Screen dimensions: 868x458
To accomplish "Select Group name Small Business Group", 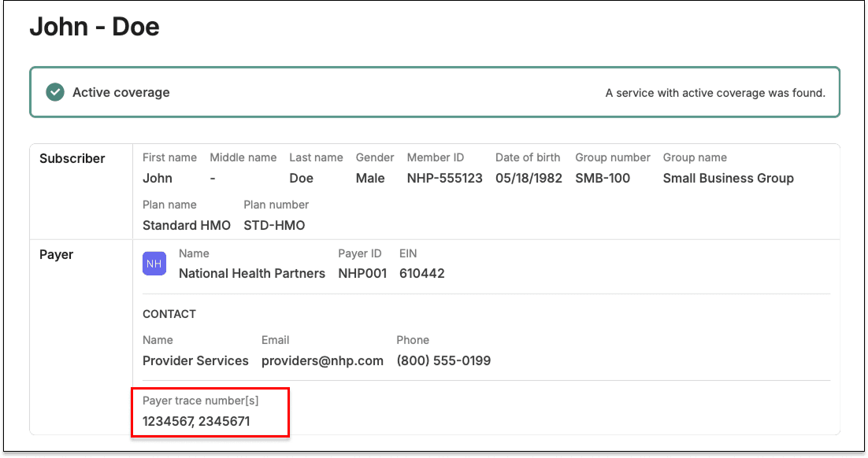I will [729, 178].
